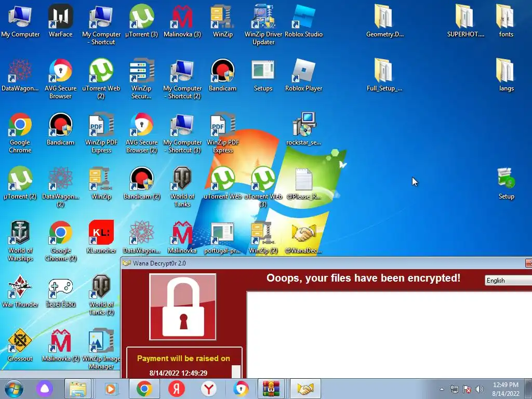
Task: Open Roblox Studio shortcut
Action: (303, 21)
